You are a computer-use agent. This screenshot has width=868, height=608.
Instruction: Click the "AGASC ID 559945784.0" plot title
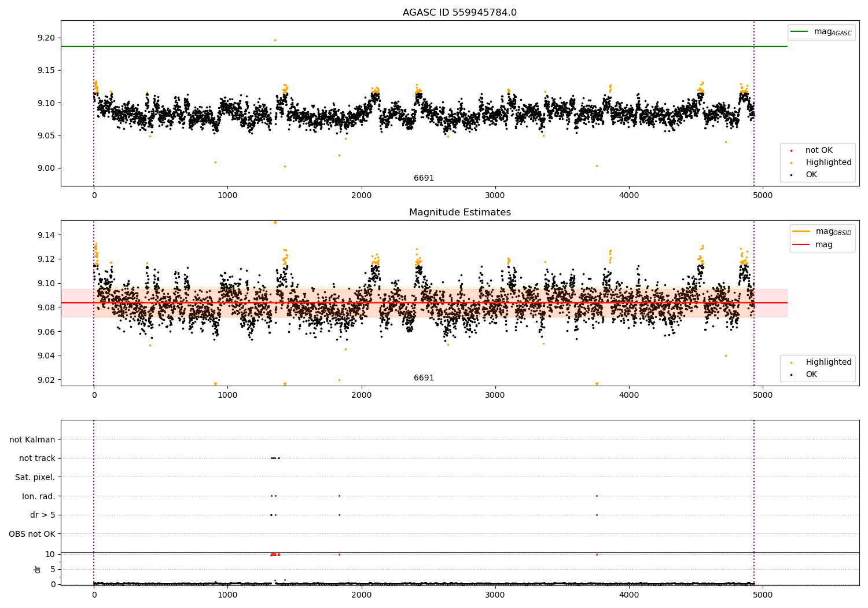459,13
